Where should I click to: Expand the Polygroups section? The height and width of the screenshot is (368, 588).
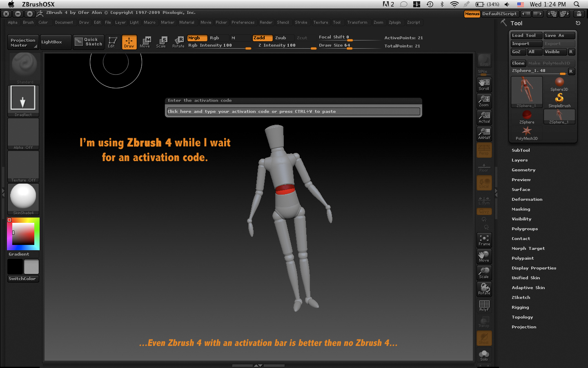525,229
